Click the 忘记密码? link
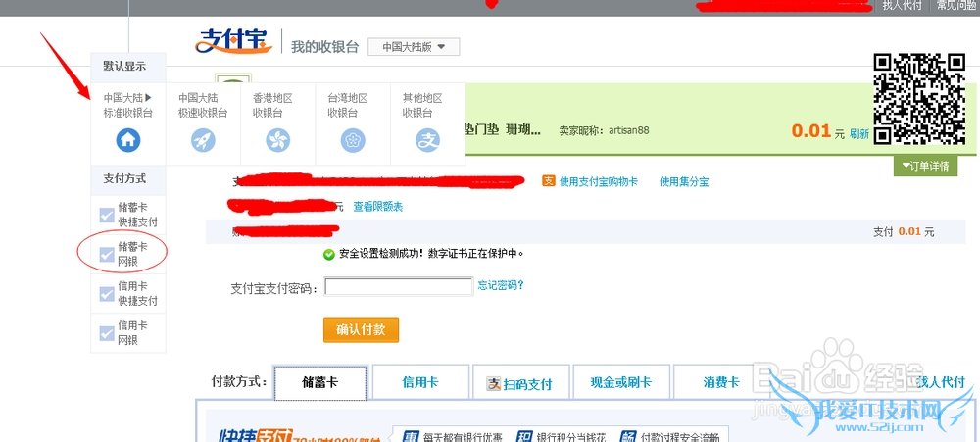This screenshot has height=442, width=980. [501, 286]
